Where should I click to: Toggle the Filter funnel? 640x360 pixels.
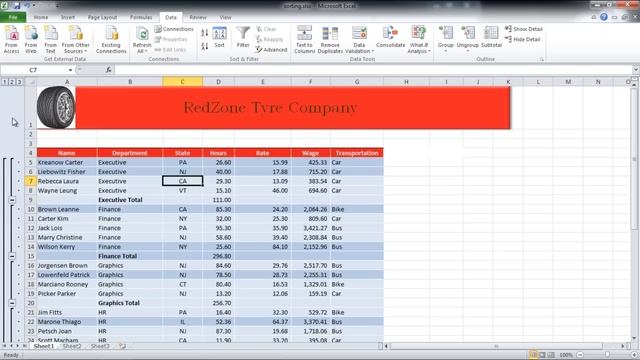243,37
